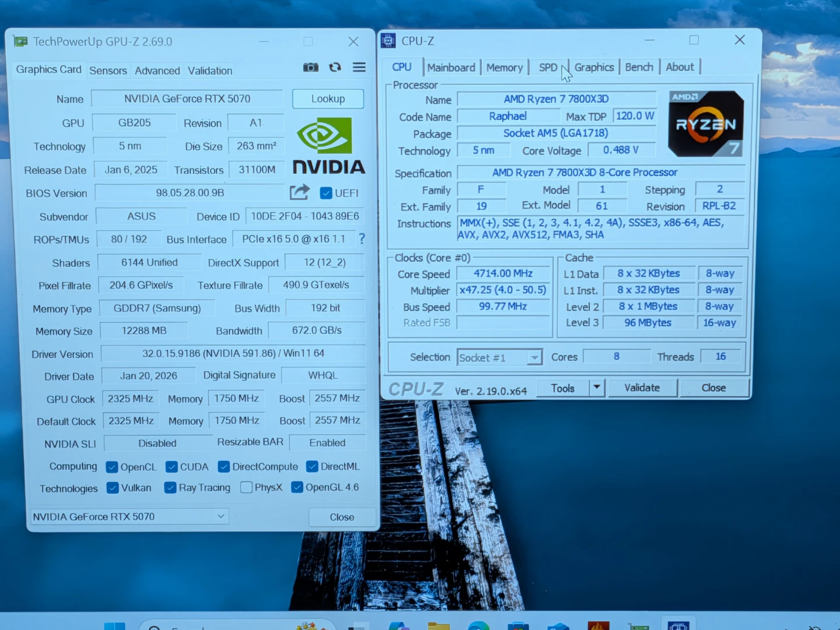Screen dimensions: 840x630
Task: Click the Multiplier value x47.25
Action: [503, 290]
